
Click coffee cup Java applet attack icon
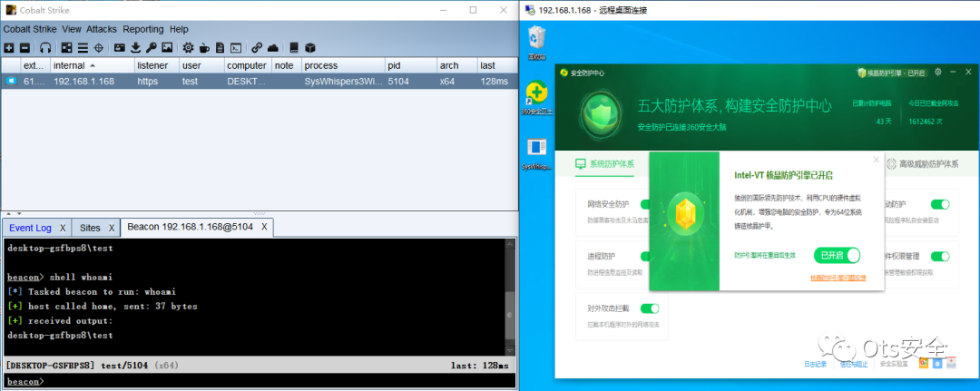204,47
